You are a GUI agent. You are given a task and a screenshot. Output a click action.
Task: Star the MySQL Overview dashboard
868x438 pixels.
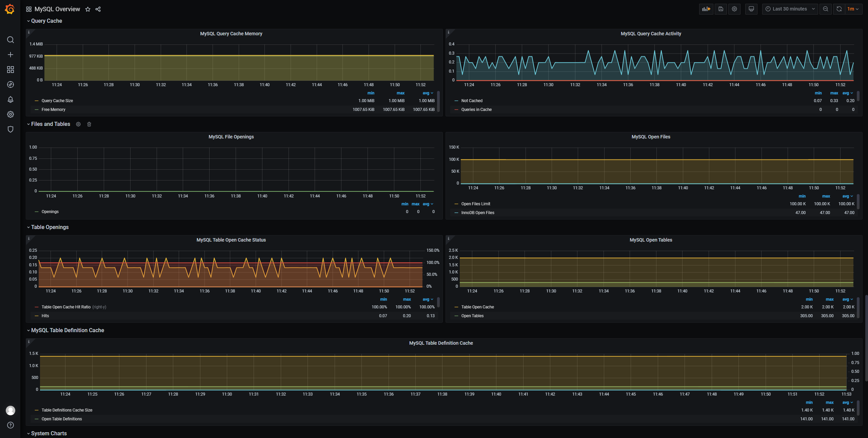[88, 9]
